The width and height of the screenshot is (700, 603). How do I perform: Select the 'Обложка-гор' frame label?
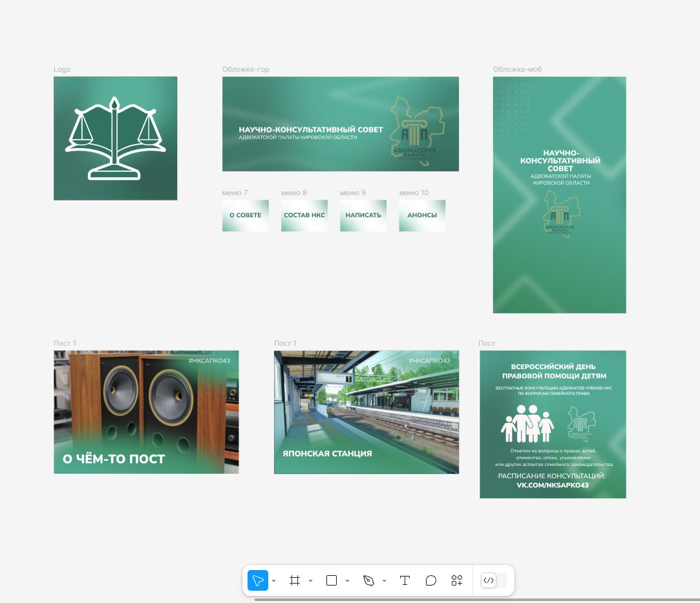[x=246, y=69]
